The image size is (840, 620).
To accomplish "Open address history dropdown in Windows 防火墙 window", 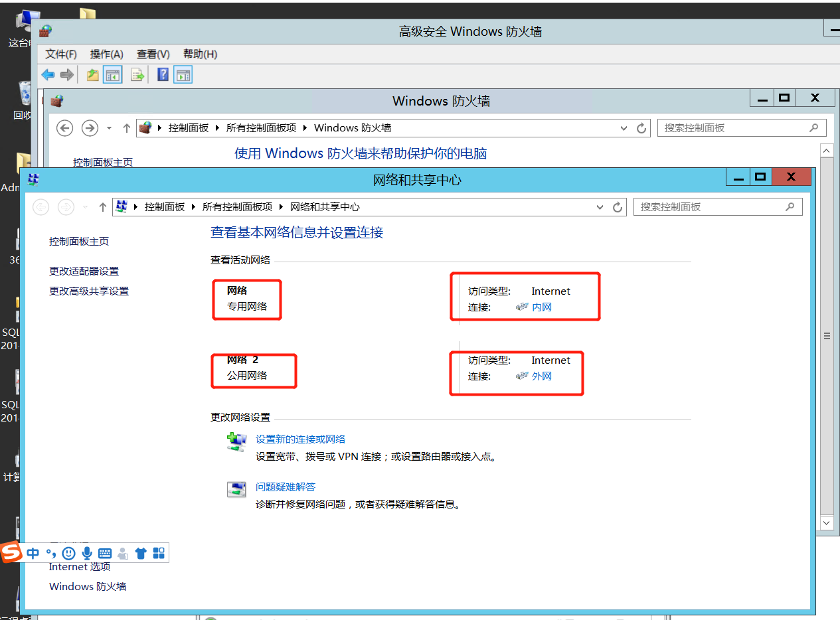I will click(624, 128).
